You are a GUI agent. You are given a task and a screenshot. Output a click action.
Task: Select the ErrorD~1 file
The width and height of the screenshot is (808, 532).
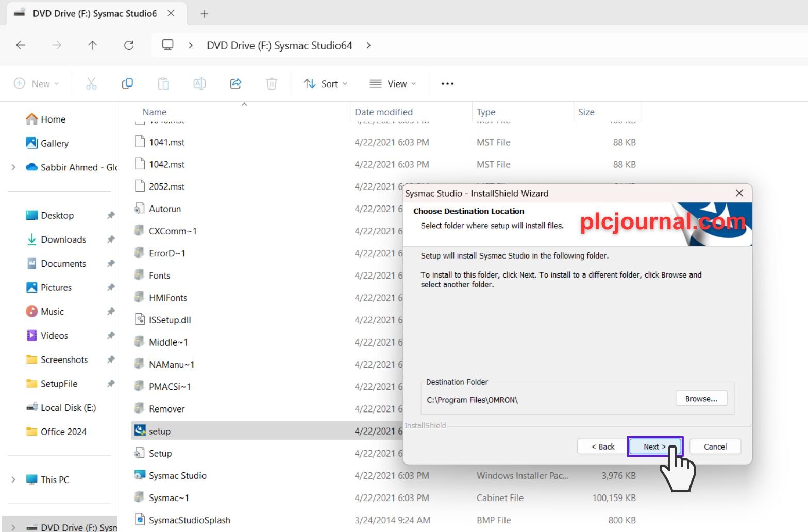167,253
